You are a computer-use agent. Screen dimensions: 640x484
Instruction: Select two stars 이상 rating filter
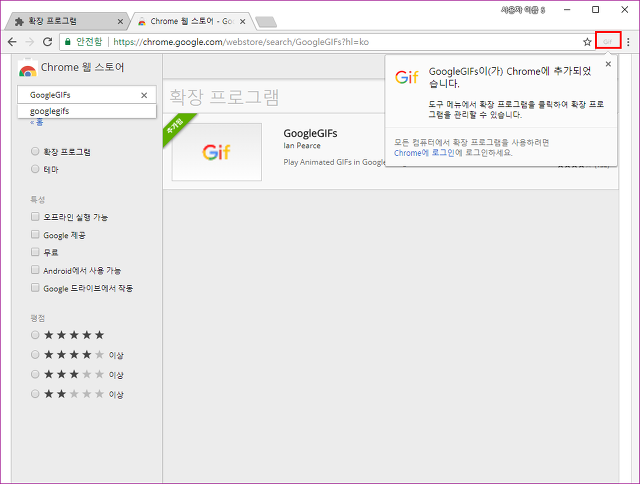coord(35,394)
